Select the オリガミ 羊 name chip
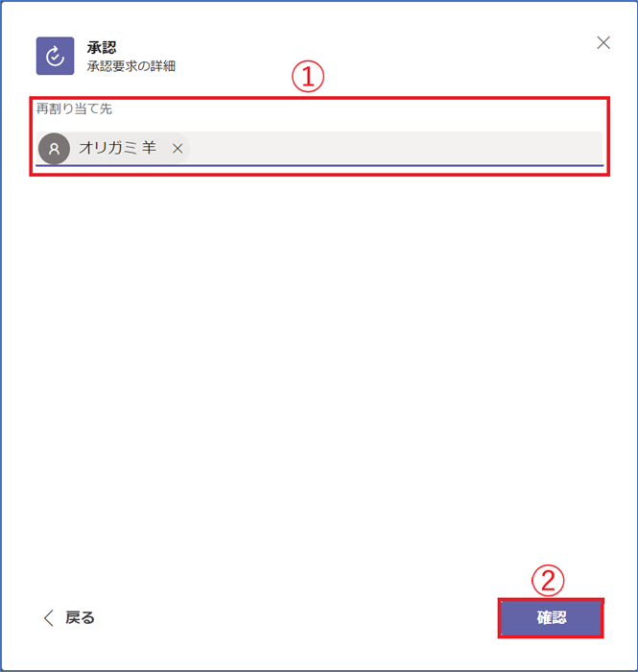The width and height of the screenshot is (638, 672). coord(113,148)
